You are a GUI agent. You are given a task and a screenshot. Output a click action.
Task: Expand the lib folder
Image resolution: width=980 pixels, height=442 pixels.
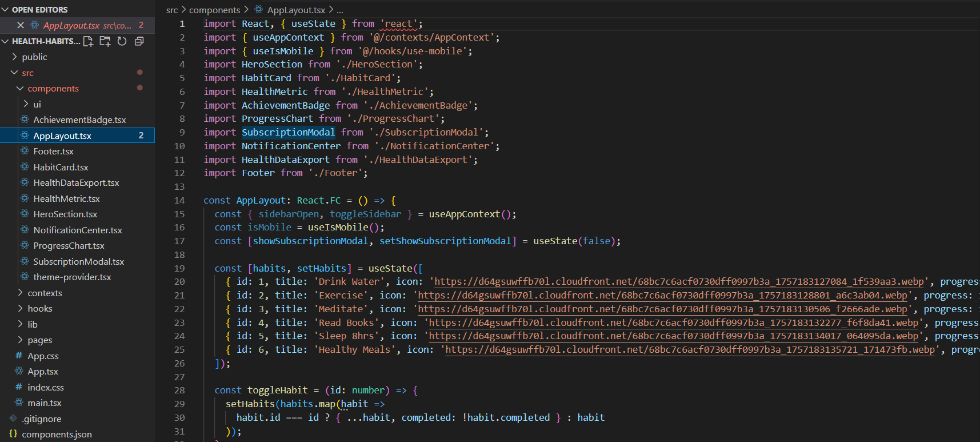tap(20, 324)
